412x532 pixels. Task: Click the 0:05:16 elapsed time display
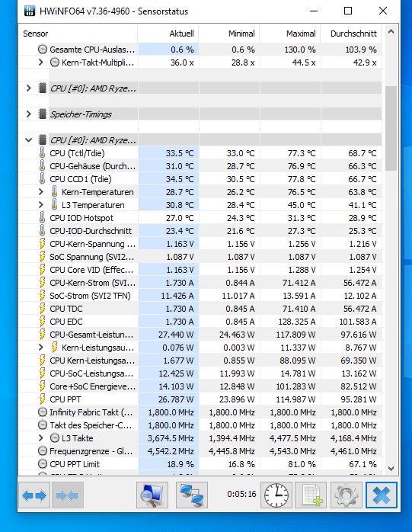[241, 494]
